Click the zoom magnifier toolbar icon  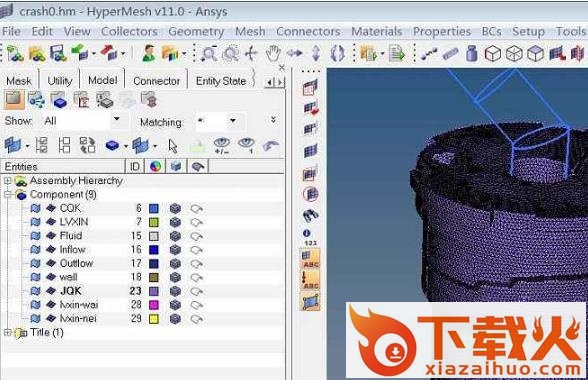pos(209,54)
